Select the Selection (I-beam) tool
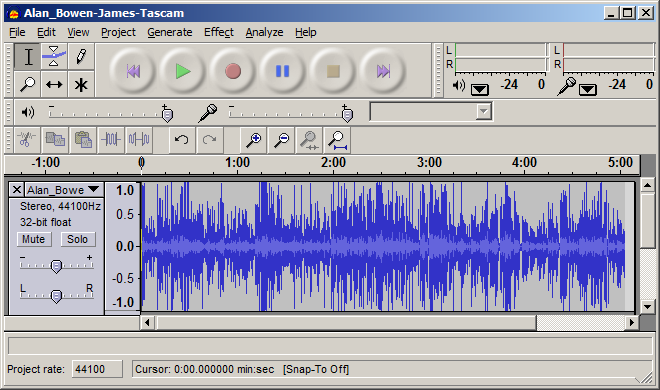 point(28,56)
